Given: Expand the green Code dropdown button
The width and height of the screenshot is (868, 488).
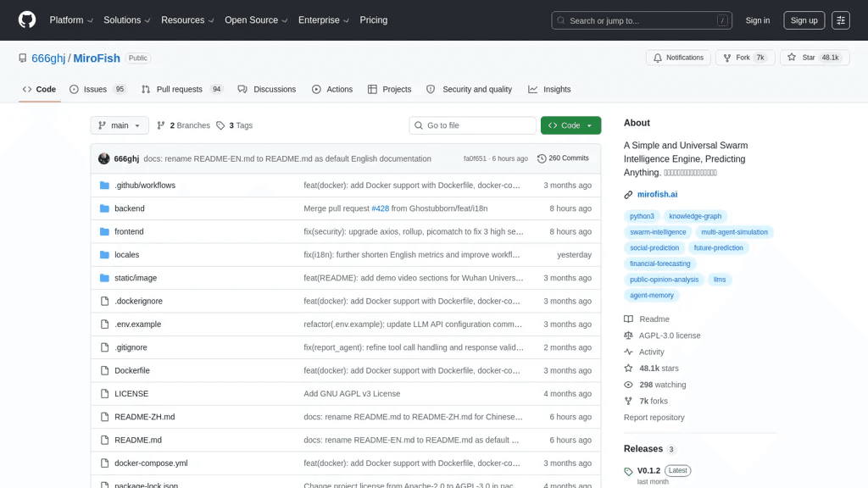Looking at the screenshot, I should (570, 125).
